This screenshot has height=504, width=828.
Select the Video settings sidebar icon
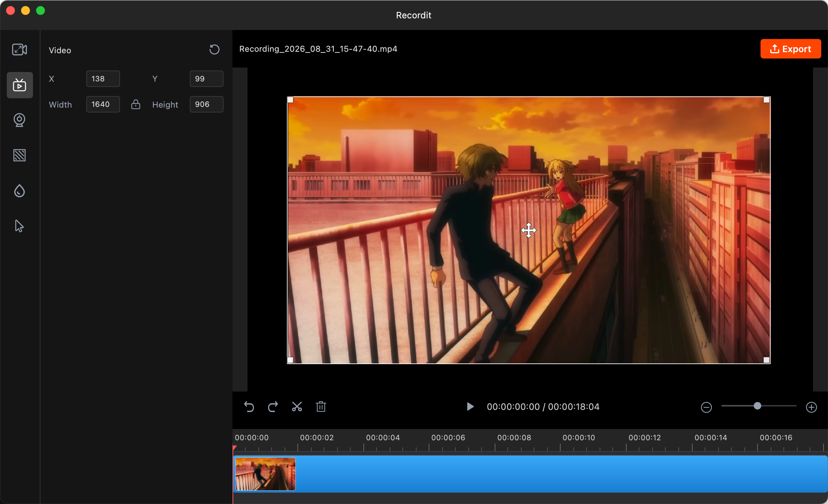coord(19,85)
